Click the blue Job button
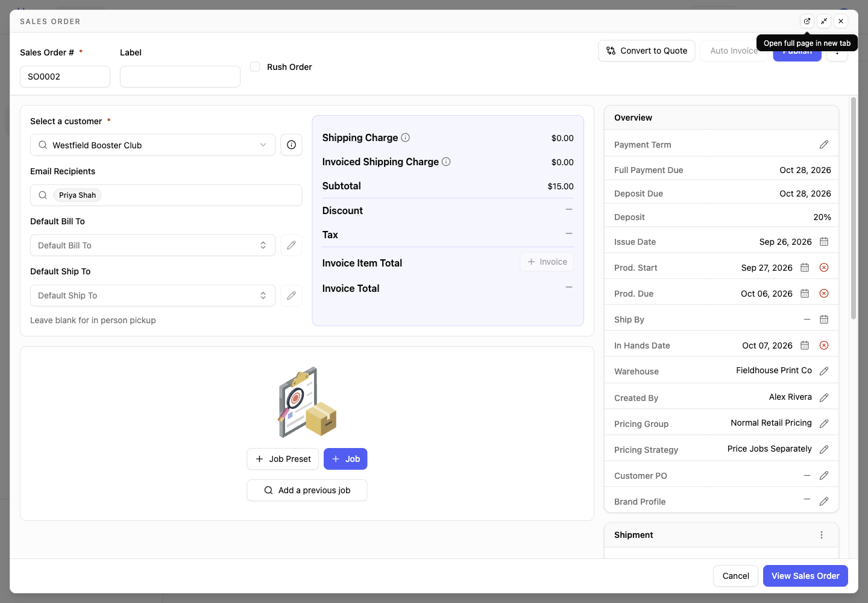 tap(345, 459)
